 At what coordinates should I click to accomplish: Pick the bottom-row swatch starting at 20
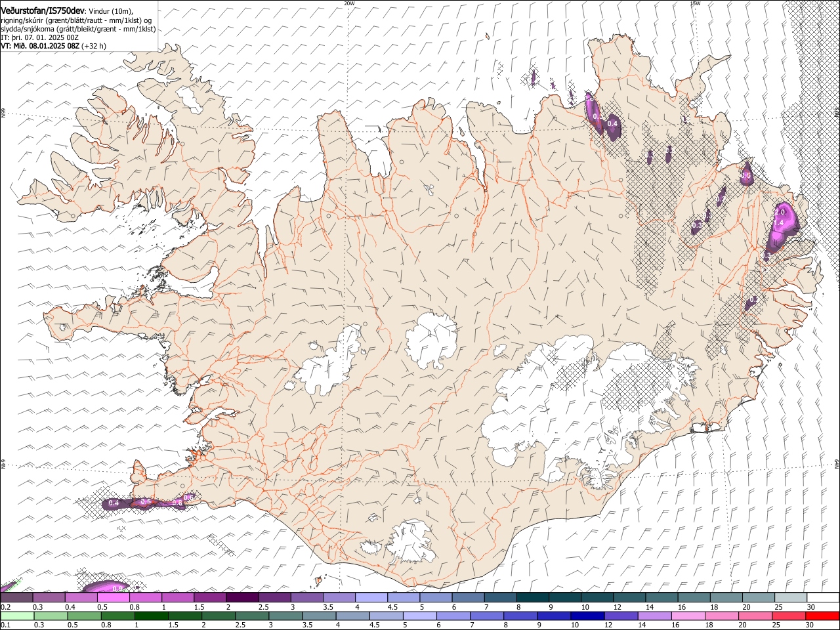[754, 616]
